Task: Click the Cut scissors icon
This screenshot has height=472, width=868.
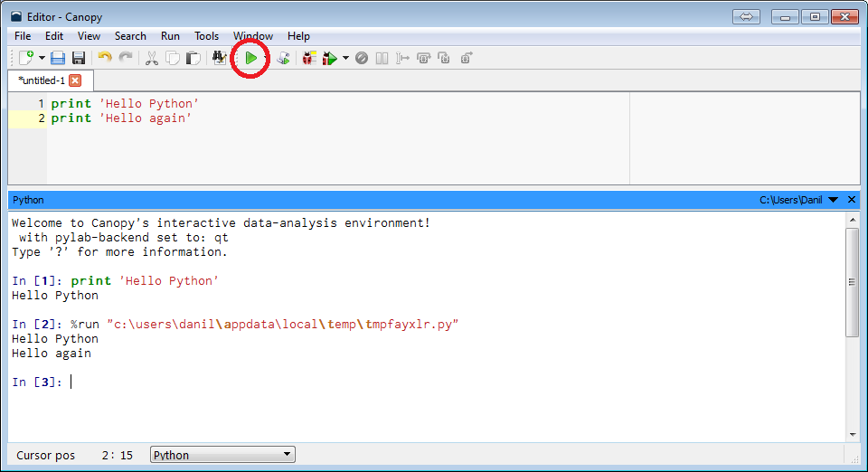Action: pyautogui.click(x=151, y=58)
